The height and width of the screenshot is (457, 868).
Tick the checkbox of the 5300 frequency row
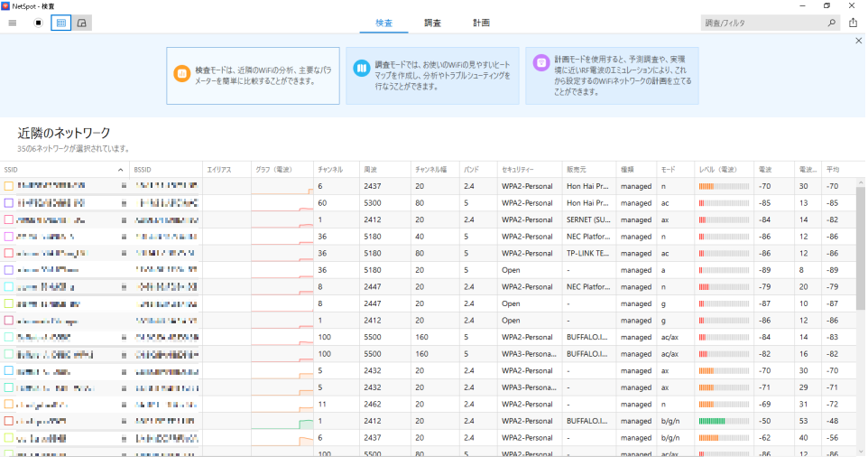coord(9,203)
